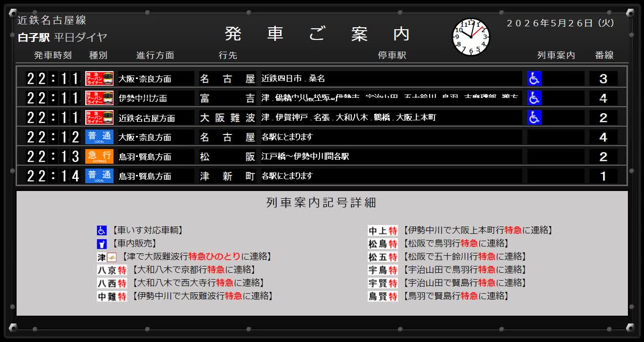Screen dimensions: 644x342
Task: Click the 22:13 departure time
Action: (x=53, y=156)
